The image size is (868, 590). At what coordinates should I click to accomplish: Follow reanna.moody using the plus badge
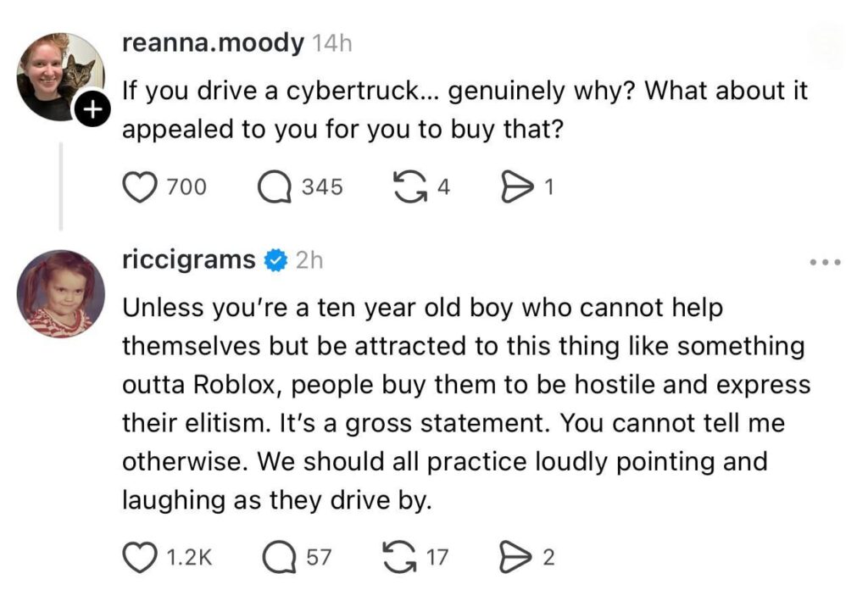[x=92, y=109]
